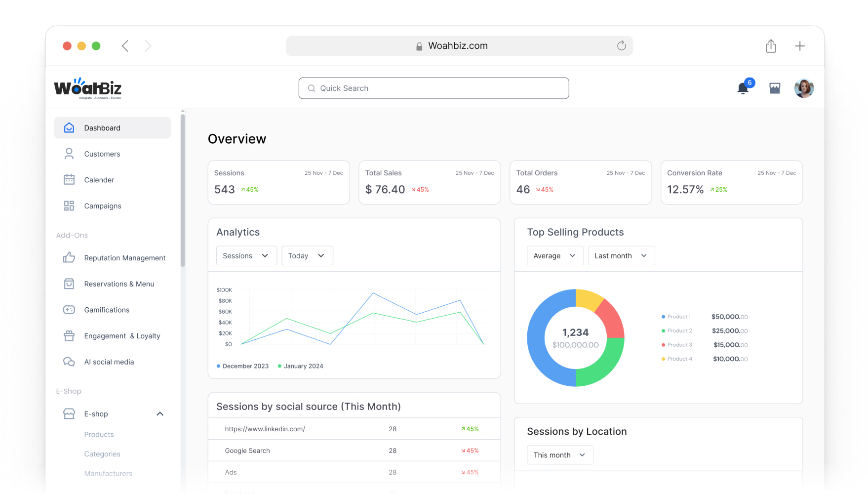Open the Products link under E-shop
Viewport: 868px width, 494px height.
point(99,435)
